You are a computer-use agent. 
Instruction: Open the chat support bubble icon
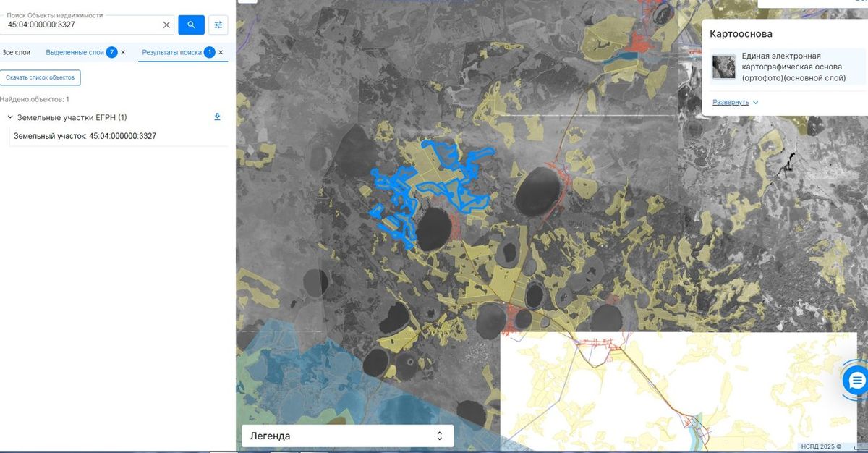(857, 381)
